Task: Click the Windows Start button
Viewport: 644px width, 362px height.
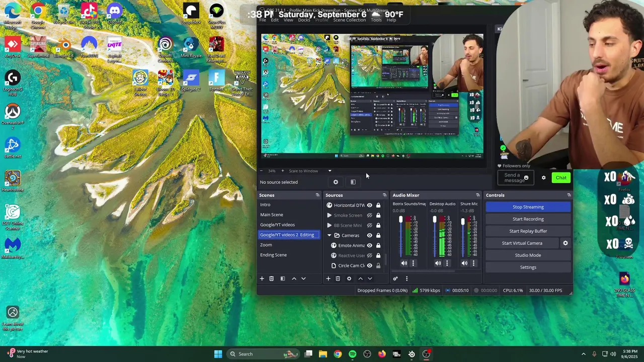Action: (218, 354)
